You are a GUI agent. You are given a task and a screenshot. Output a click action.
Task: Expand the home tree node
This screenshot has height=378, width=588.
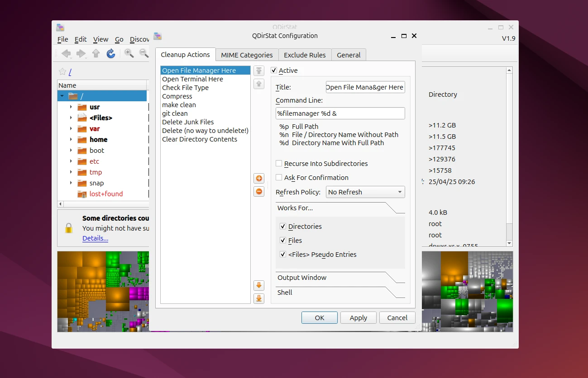[x=71, y=140]
